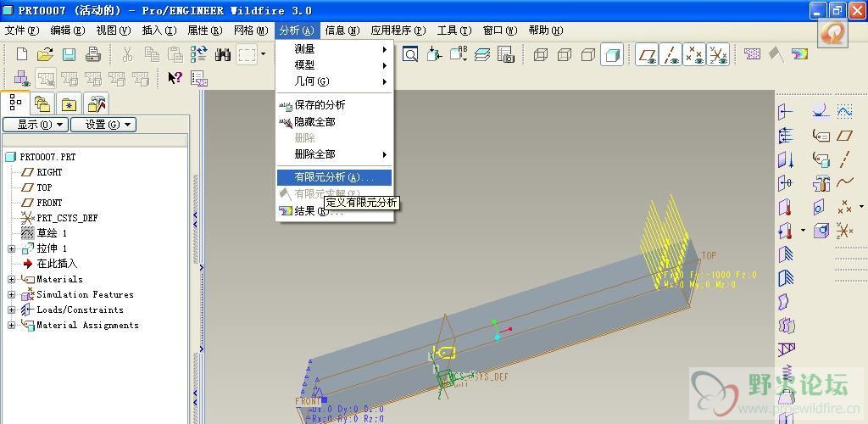Open the 视图(V) menu
The width and height of the screenshot is (868, 424).
pos(114,31)
